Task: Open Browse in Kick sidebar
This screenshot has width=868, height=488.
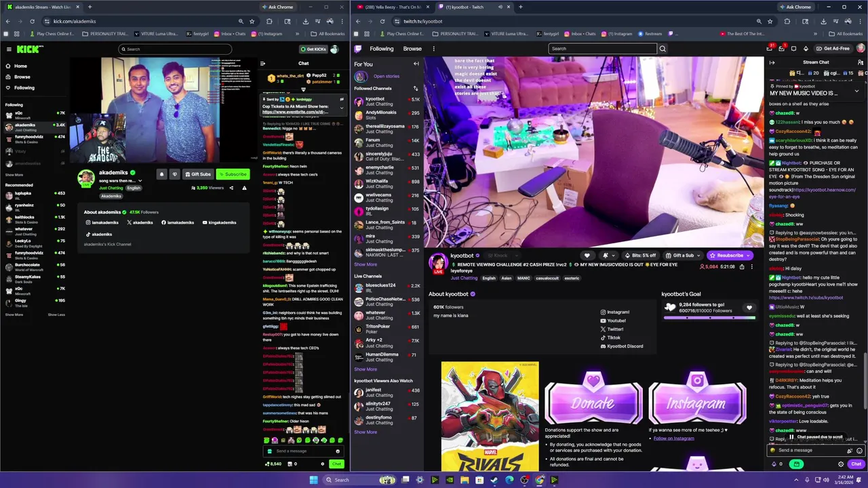Action: 22,77
